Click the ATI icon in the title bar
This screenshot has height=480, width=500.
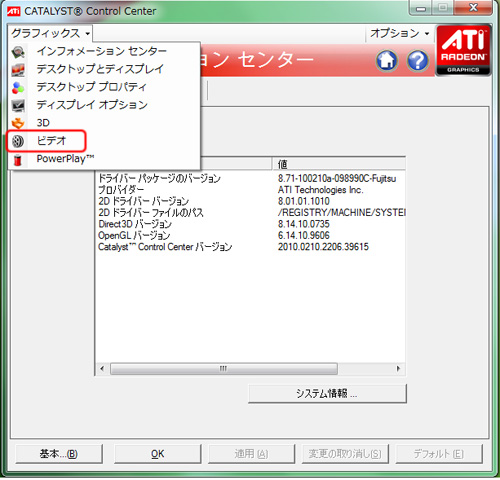coord(14,11)
